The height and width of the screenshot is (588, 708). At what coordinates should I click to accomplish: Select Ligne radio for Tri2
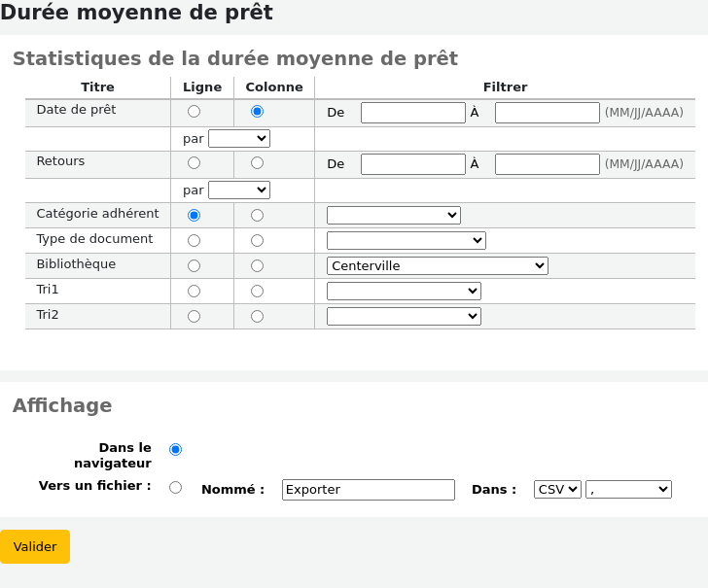point(195,316)
